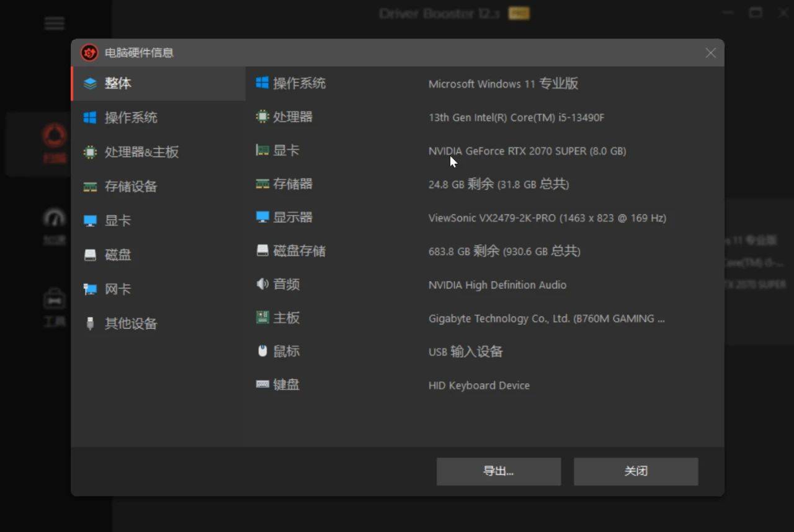Click the 683.8 GB 剩余 disk value
Screen dimensions: 794x532
tap(504, 251)
